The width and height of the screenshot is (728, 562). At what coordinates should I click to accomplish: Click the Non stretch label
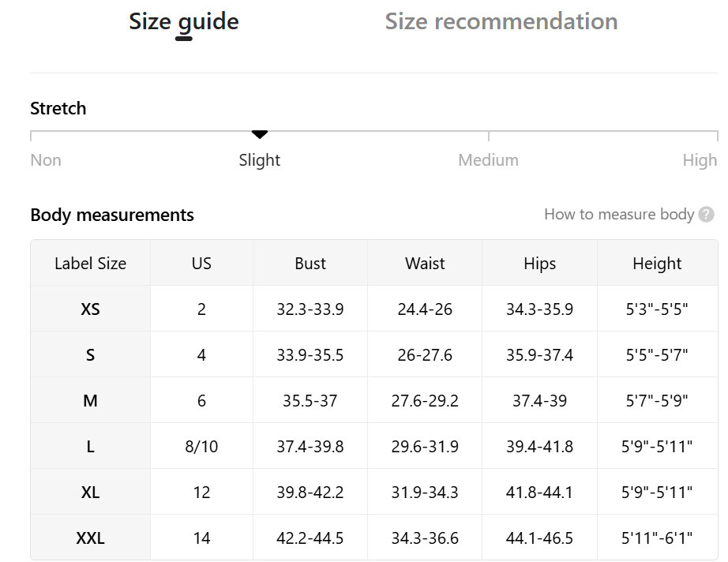(46, 160)
